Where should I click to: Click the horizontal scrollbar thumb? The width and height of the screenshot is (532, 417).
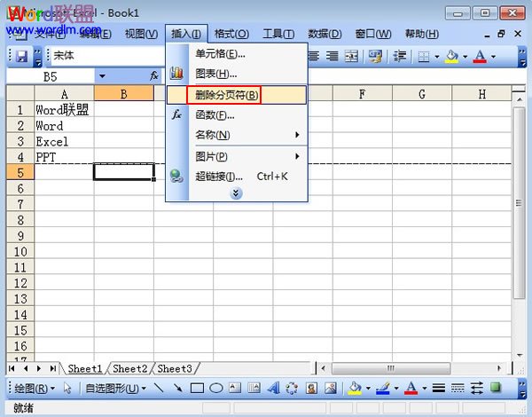point(391,368)
